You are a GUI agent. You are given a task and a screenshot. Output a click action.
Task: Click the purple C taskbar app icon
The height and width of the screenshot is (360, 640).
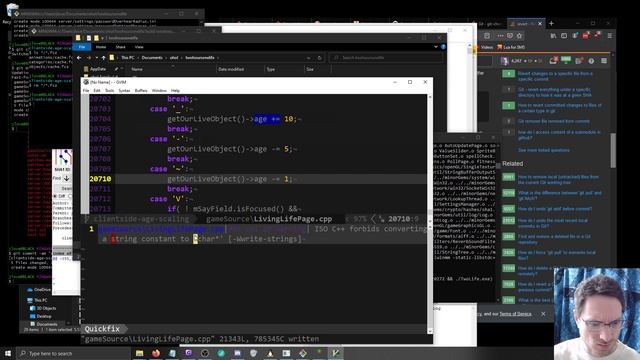[189, 353]
